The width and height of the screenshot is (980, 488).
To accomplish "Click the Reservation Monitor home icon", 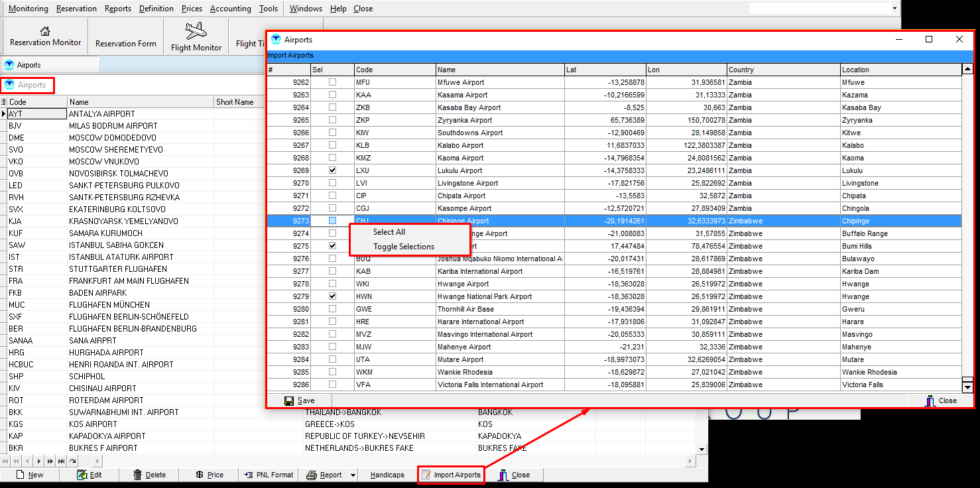I will coord(45,30).
